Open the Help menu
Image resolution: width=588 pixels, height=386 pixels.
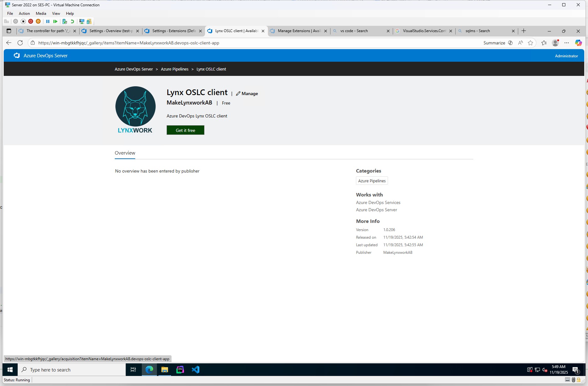(70, 14)
